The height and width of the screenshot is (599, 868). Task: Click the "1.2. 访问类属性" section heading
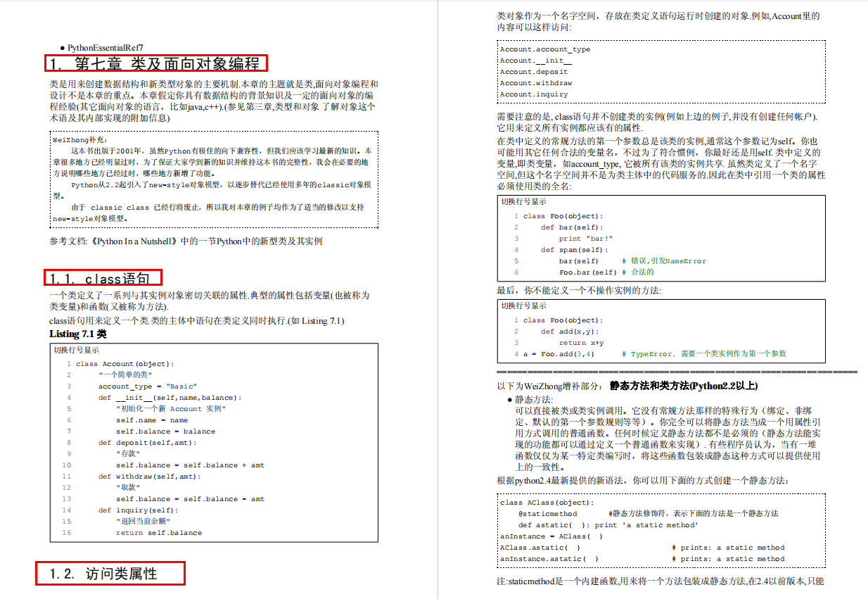click(x=103, y=574)
